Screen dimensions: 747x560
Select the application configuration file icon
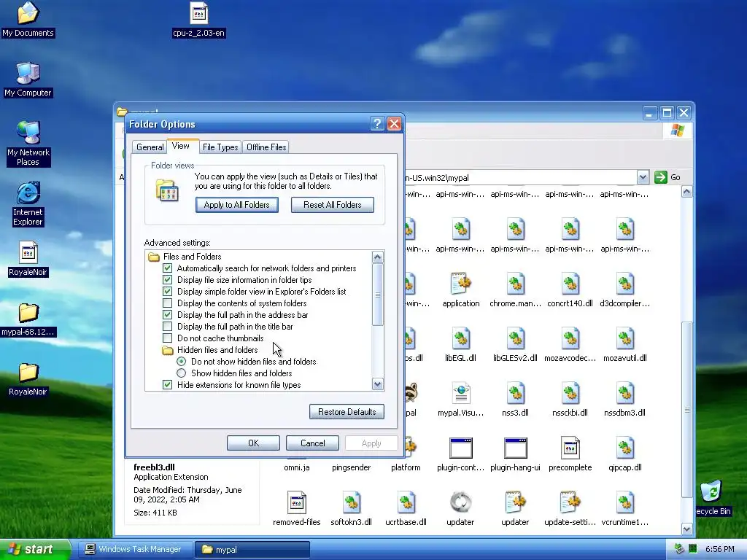click(461, 284)
